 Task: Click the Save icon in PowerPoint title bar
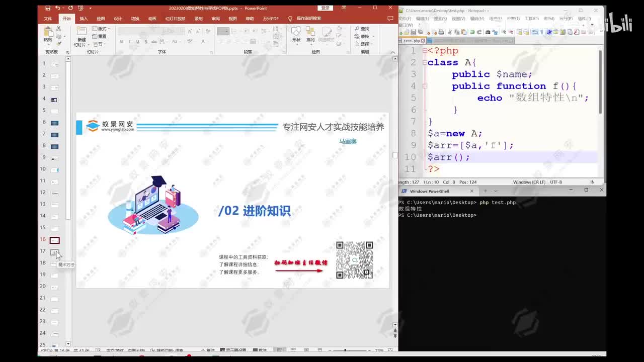tap(48, 8)
